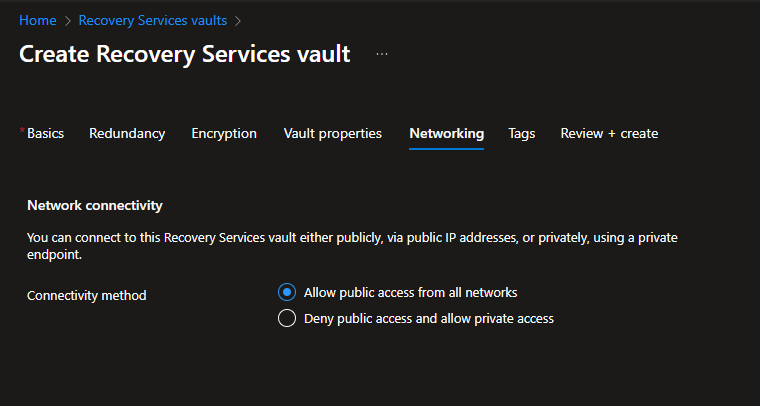The width and height of the screenshot is (760, 406).
Task: Select the Networking tab
Action: [446, 133]
